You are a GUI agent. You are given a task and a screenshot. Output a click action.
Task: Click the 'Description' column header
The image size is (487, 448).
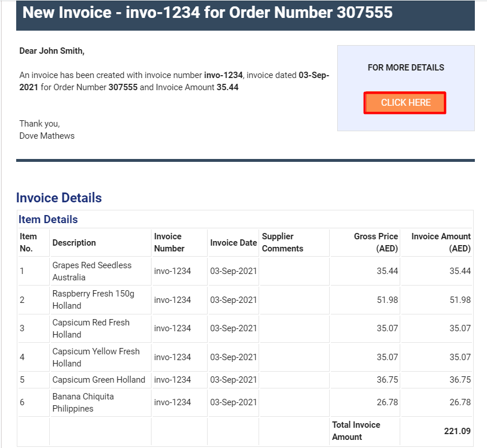click(x=74, y=243)
